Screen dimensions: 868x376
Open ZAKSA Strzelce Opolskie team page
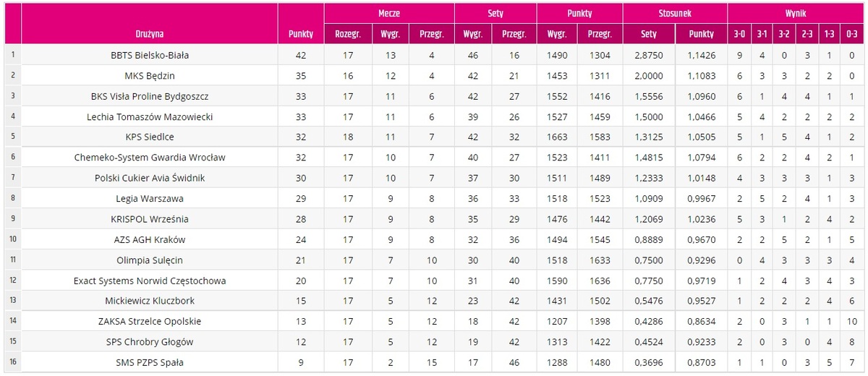click(150, 321)
